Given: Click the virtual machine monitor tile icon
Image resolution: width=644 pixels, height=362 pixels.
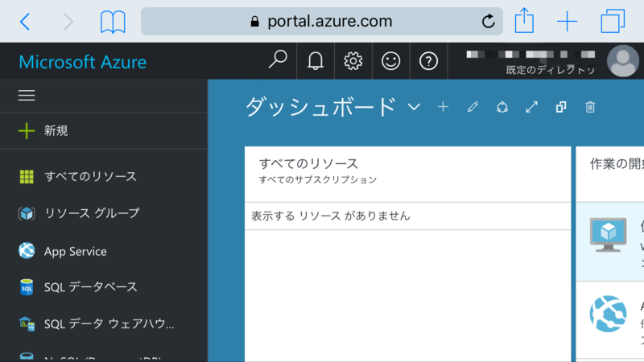Looking at the screenshot, I should pyautogui.click(x=609, y=235).
